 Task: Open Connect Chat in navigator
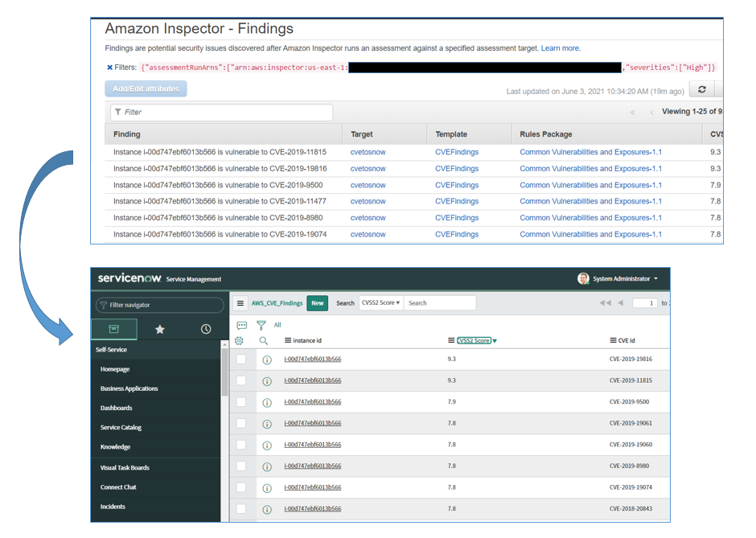coord(118,487)
